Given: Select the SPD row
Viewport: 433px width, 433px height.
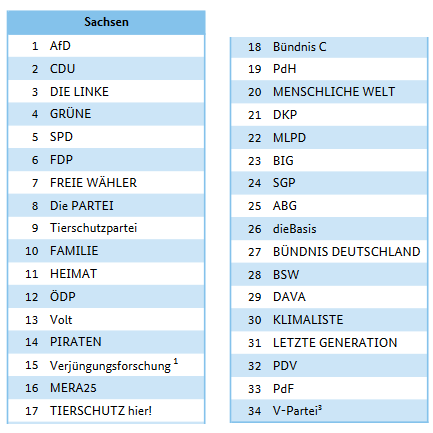Looking at the screenshot, I should pos(106,137).
